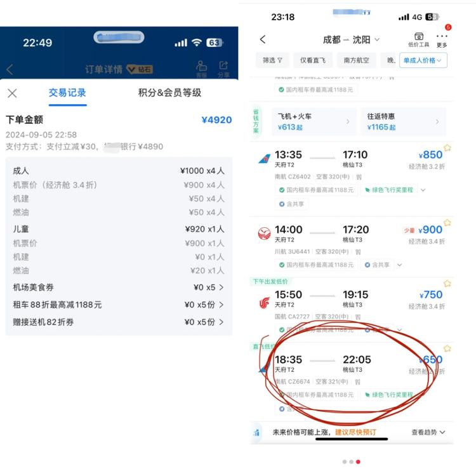The image size is (476, 476).
Task: Expand 查看趋势 price trend
Action: point(428,432)
